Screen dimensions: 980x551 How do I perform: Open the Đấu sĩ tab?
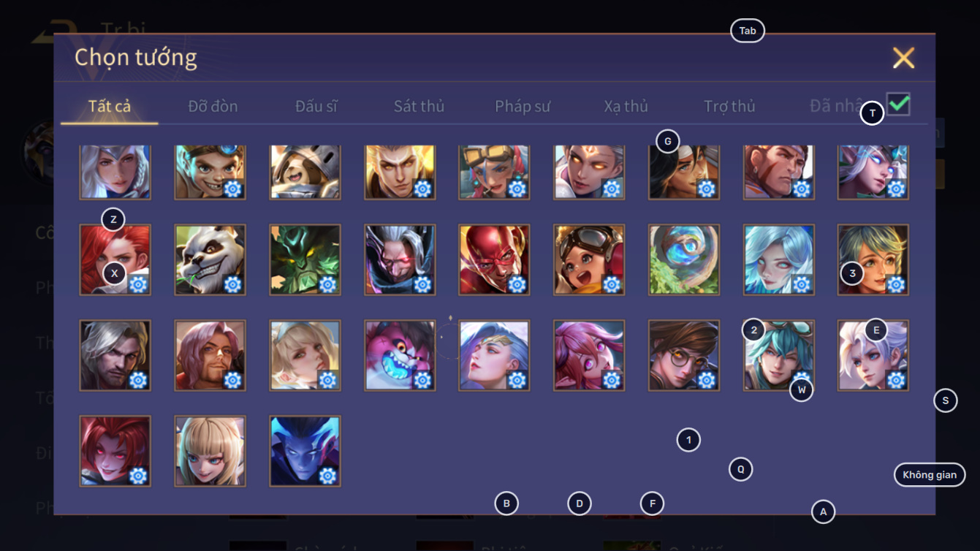click(316, 106)
